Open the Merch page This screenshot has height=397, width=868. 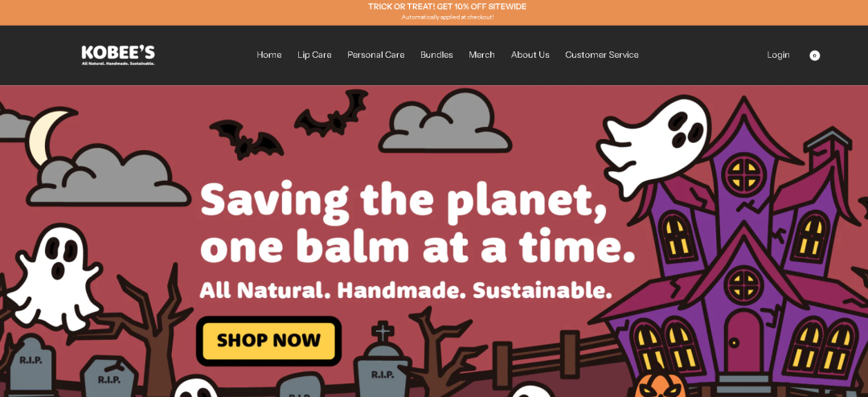tap(481, 55)
